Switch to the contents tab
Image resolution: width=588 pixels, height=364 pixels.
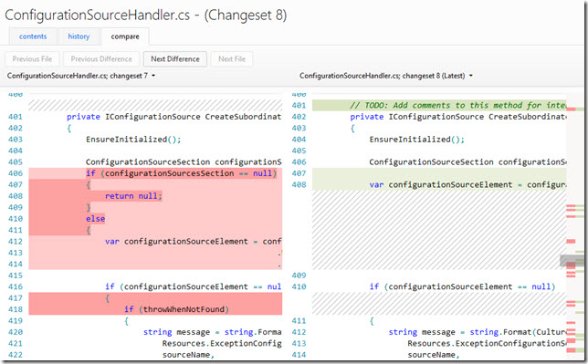coord(33,36)
